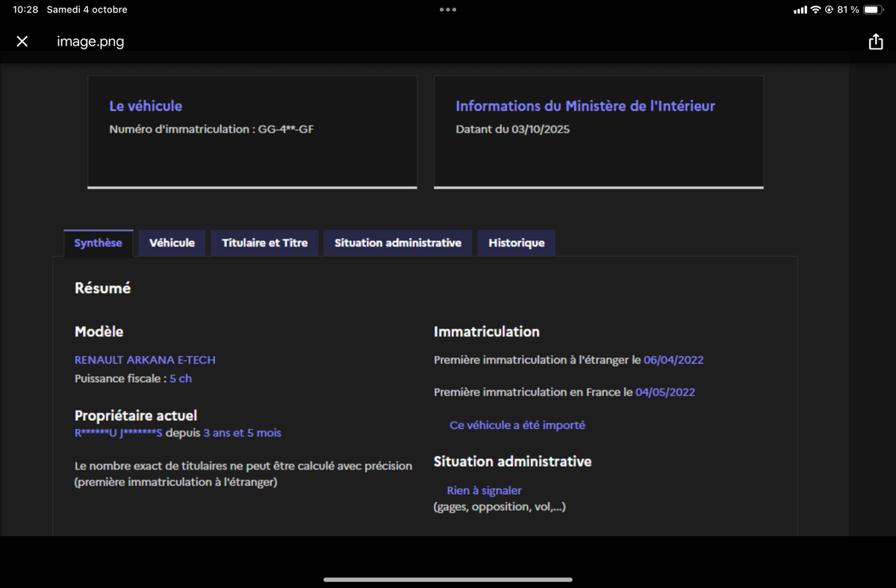The image size is (896, 588).
Task: Click the RENAULT ARKANA E-TECH model name
Action: click(x=145, y=360)
